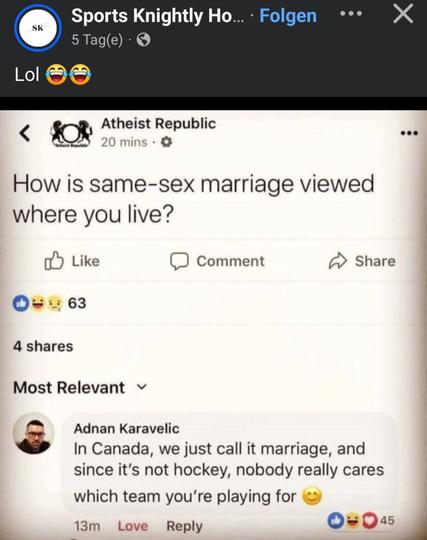Open inner post three-dot options
Screen dimensions: 427x540
[x=409, y=133]
